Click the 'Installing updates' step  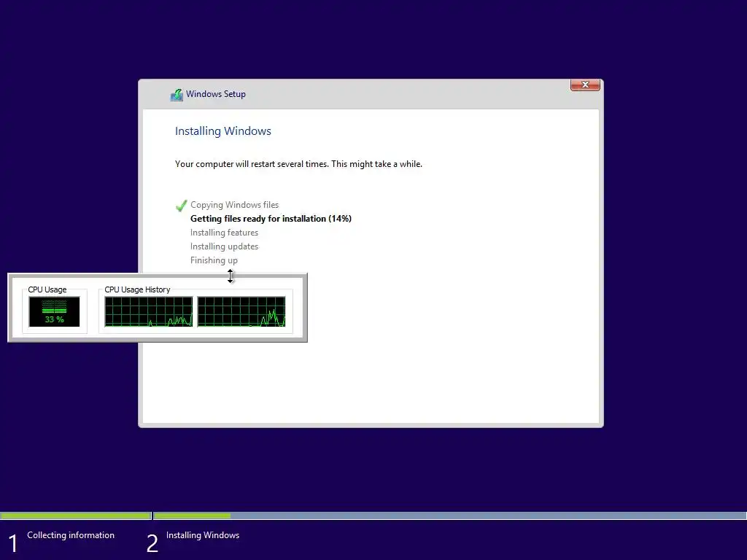click(x=224, y=246)
